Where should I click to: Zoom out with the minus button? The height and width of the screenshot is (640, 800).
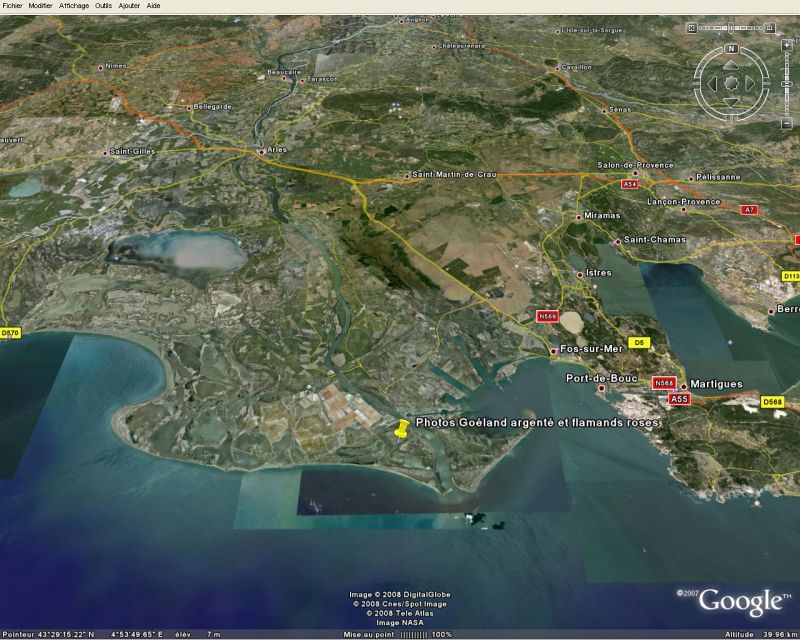pyautogui.click(x=787, y=123)
